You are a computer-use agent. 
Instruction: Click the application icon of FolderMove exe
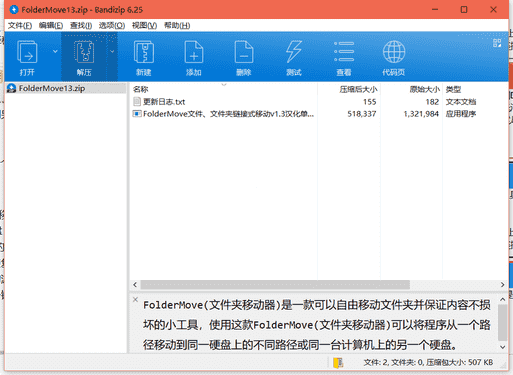coord(137,114)
